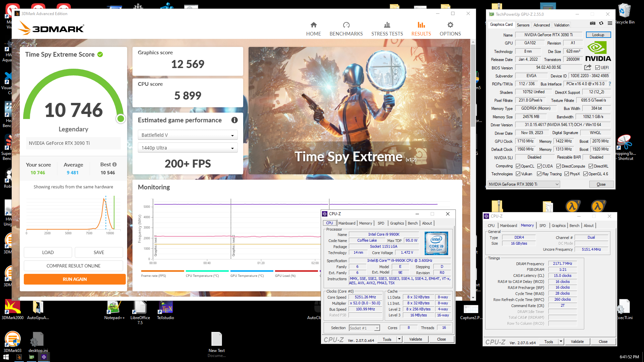Open 3DMark Options gear
This screenshot has height=362, width=644.
point(450,29)
